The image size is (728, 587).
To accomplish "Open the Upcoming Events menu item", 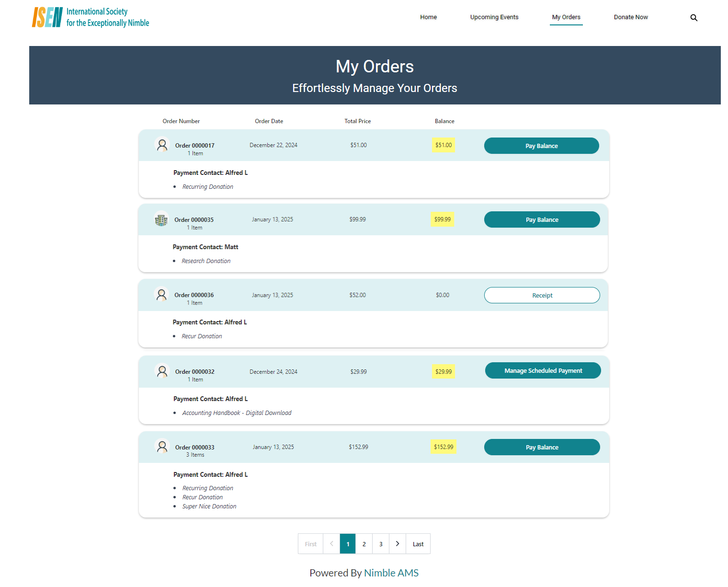I will click(494, 17).
